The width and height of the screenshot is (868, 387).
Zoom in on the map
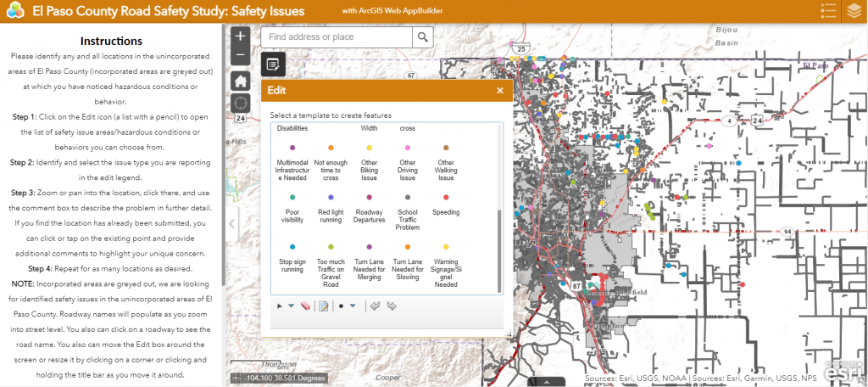pyautogui.click(x=240, y=36)
